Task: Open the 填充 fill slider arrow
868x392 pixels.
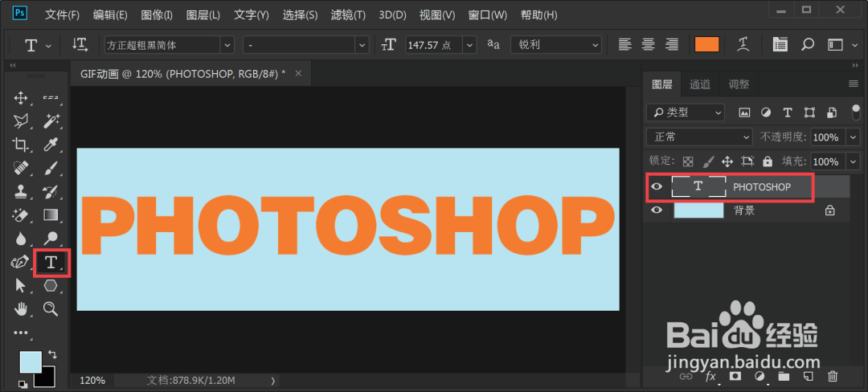Action: point(853,161)
